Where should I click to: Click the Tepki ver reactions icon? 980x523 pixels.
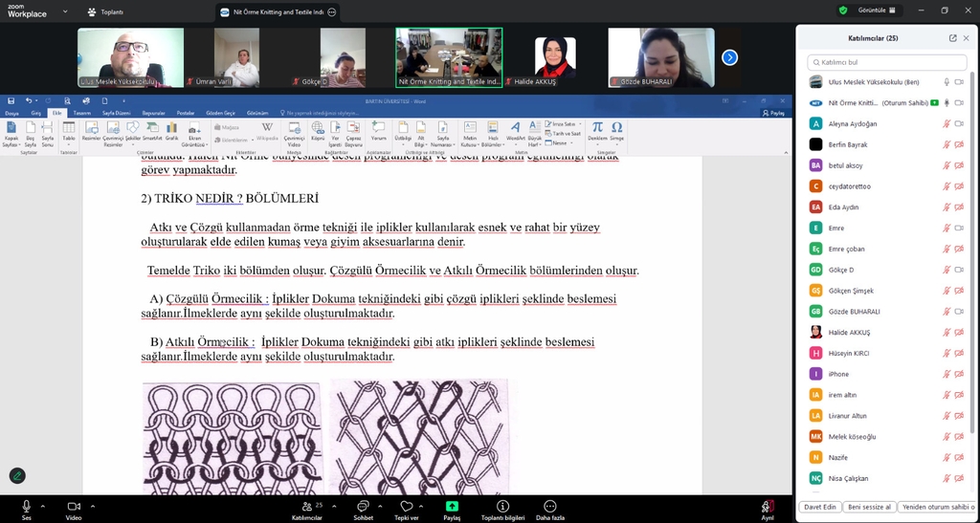point(406,506)
